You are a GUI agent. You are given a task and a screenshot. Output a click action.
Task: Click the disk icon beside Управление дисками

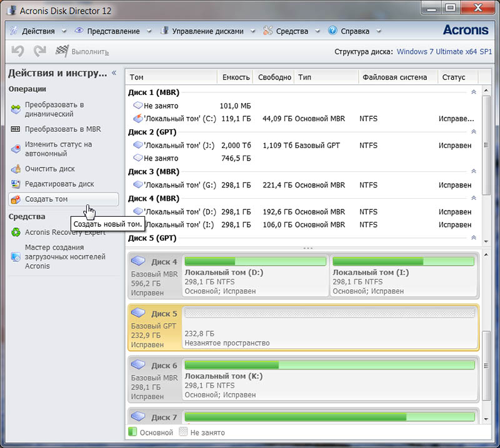[x=164, y=30]
